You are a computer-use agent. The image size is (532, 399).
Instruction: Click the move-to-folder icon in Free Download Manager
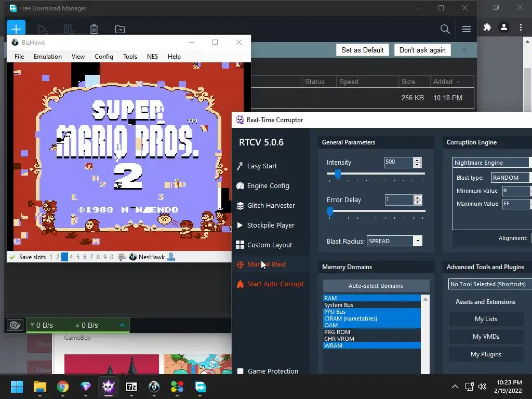[x=120, y=29]
